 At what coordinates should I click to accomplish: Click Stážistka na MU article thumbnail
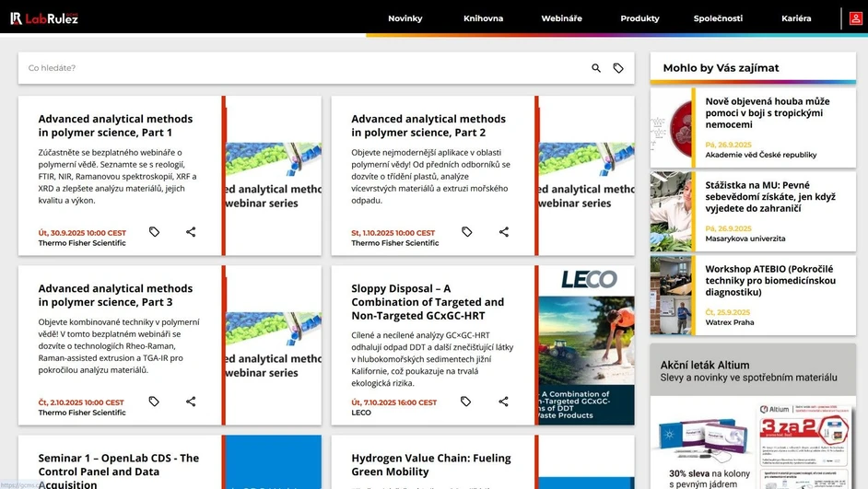[x=671, y=211]
